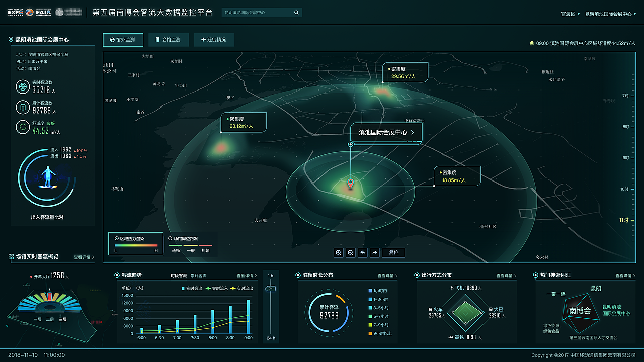Toggle the 5-7小时 legend item
Viewport: 644px width, 362px height.
pos(379,316)
